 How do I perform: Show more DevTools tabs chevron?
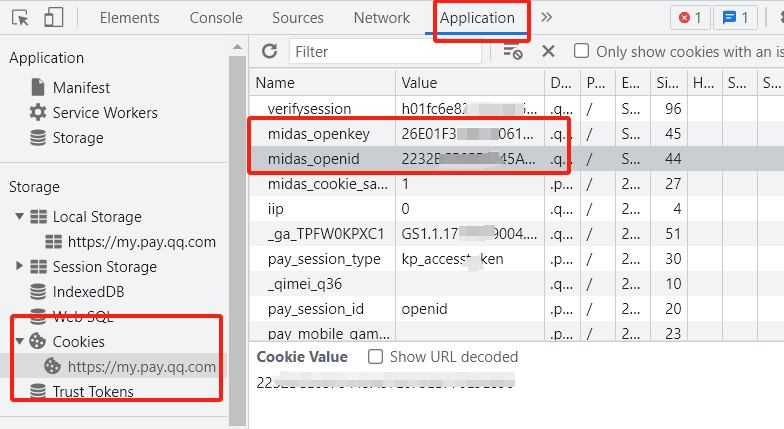[x=546, y=17]
